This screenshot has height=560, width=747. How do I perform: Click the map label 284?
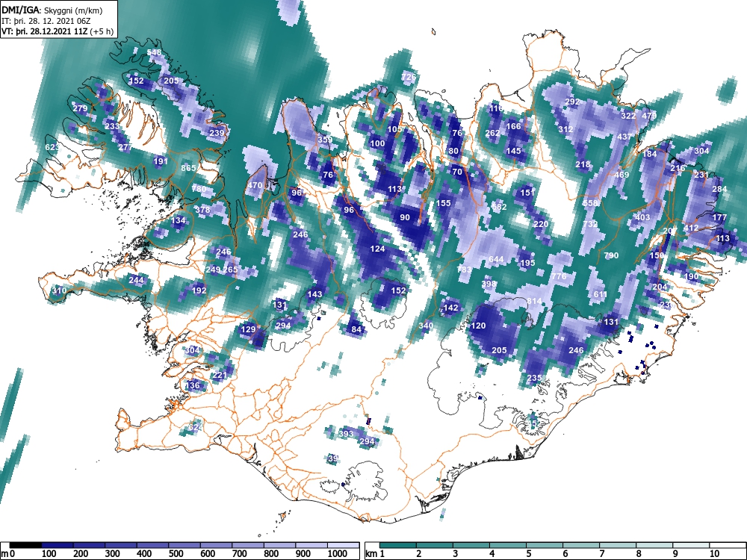click(719, 189)
